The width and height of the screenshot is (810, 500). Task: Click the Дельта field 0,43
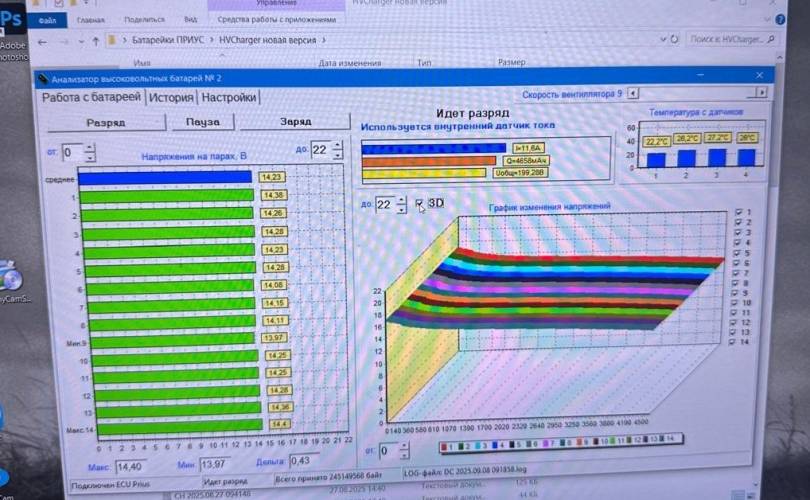click(x=304, y=460)
